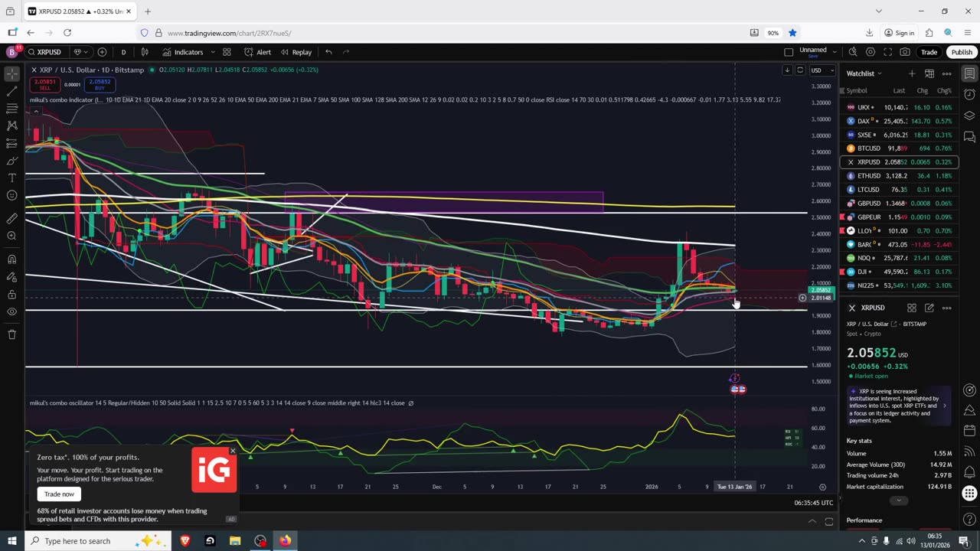Edit XRPUSD note with pencil icon
This screenshot has width=980, height=551.
[929, 308]
